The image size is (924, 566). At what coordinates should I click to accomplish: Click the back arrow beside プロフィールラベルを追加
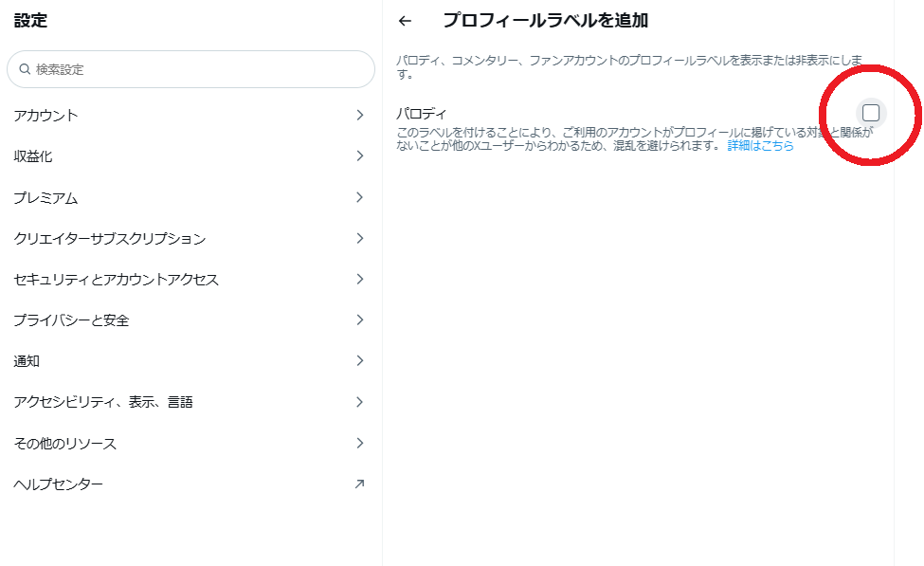coord(406,21)
